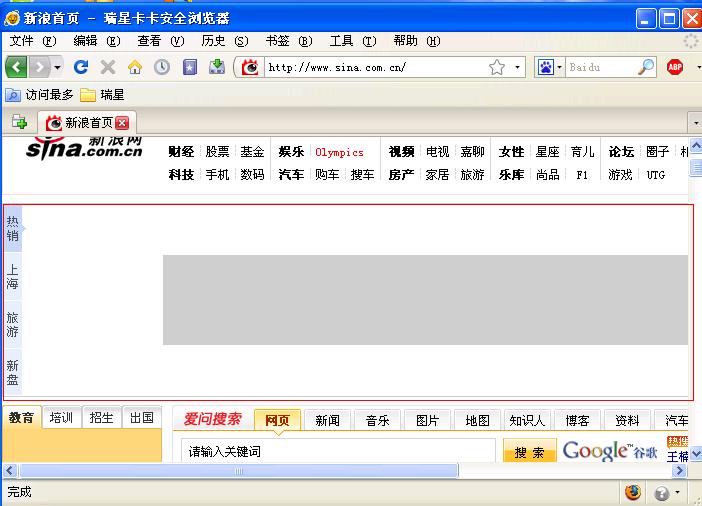Viewport: 702px width, 506px height.
Task: Click the Google 谷歌 logo
Action: [x=610, y=451]
